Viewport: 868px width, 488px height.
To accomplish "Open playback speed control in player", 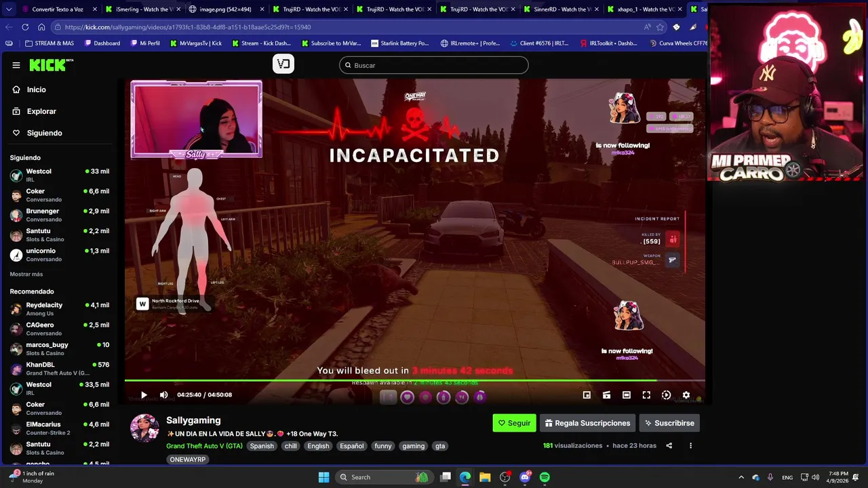I will [x=666, y=395].
